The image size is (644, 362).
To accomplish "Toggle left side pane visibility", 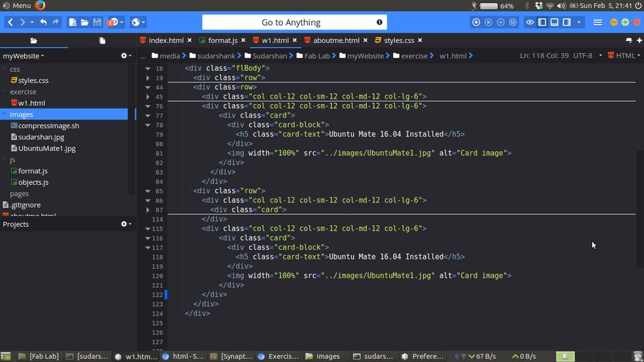I will click(x=542, y=22).
